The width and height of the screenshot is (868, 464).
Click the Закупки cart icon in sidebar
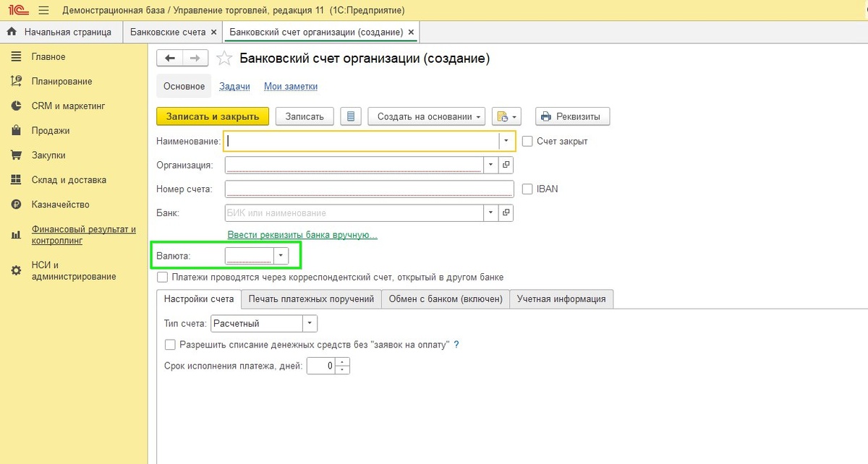16,155
